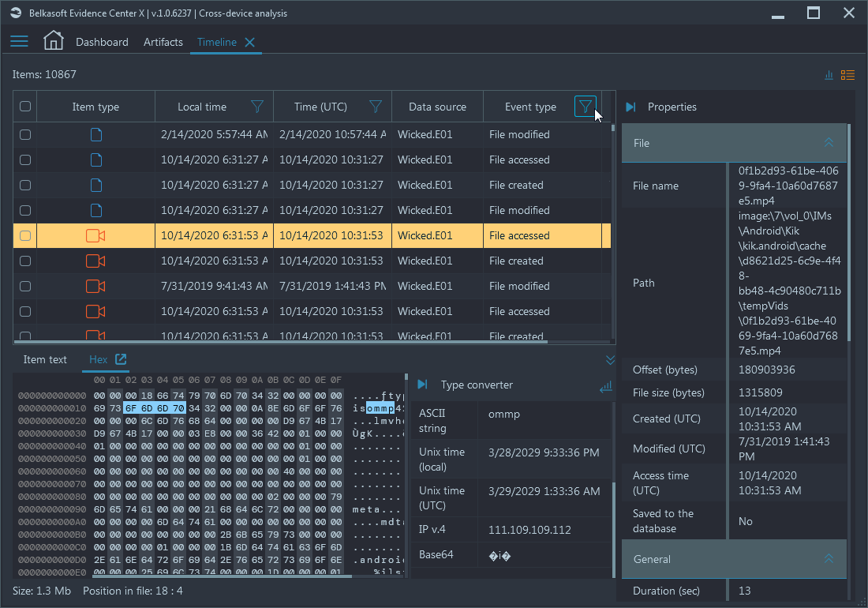
Task: Check the box in the highlighted video row
Action: (x=25, y=236)
